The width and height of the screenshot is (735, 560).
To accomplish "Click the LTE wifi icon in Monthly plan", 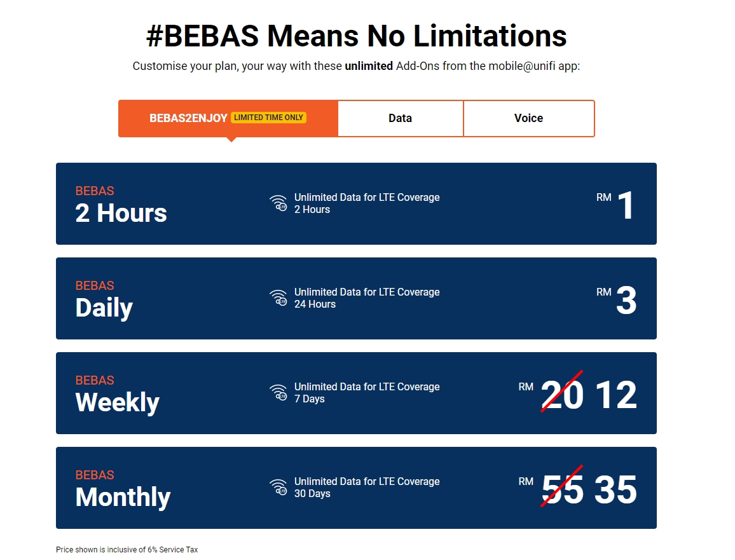I will click(x=278, y=488).
